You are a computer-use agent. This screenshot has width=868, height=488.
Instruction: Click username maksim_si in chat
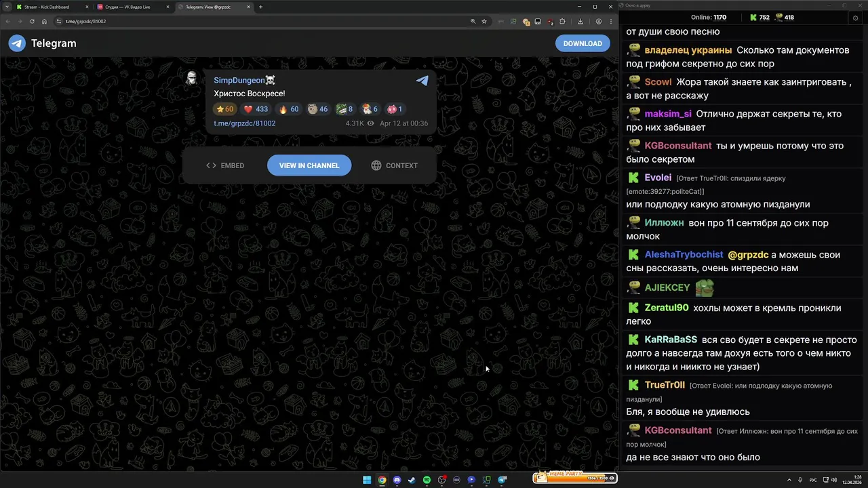(668, 114)
